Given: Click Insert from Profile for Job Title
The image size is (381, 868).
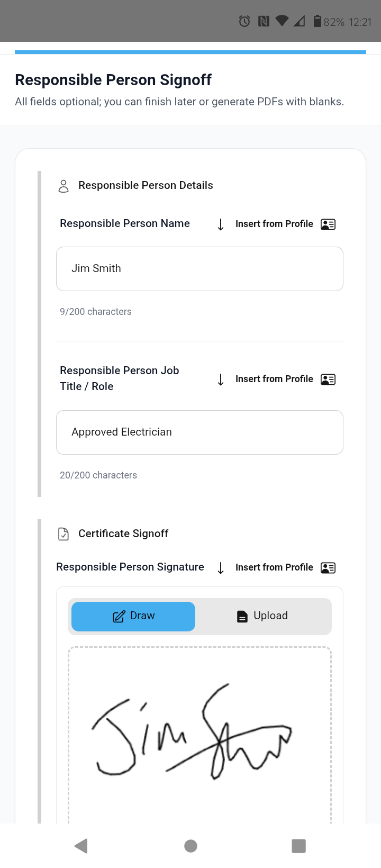Looking at the screenshot, I should (x=274, y=379).
